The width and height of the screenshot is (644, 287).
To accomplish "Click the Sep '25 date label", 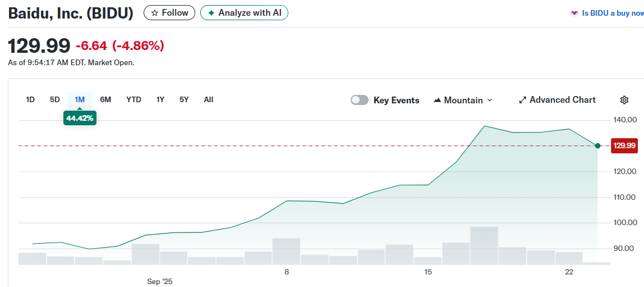I will (x=160, y=281).
